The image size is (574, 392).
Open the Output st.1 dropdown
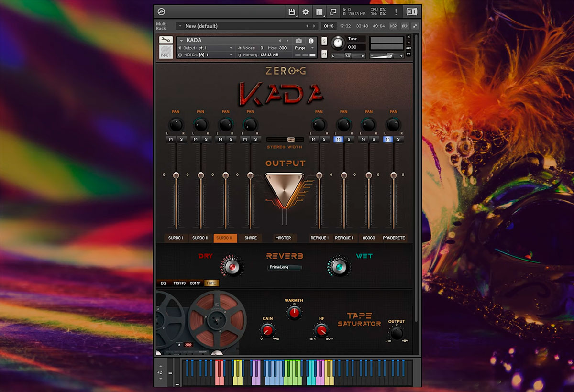click(206, 48)
